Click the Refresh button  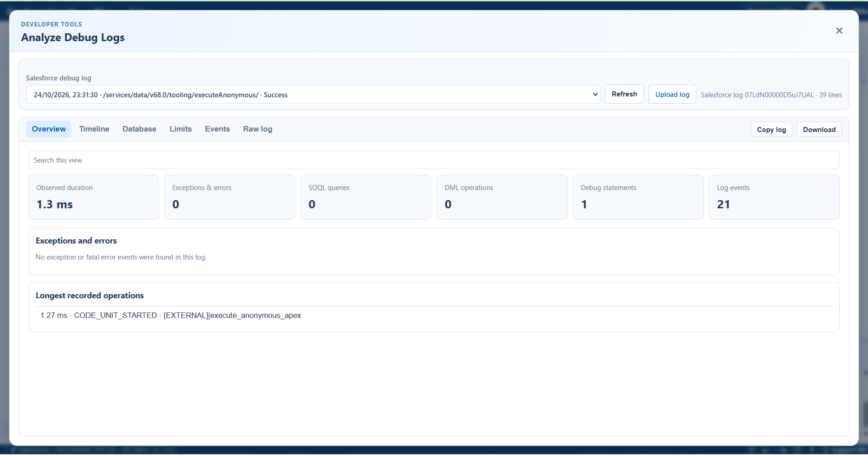point(624,94)
